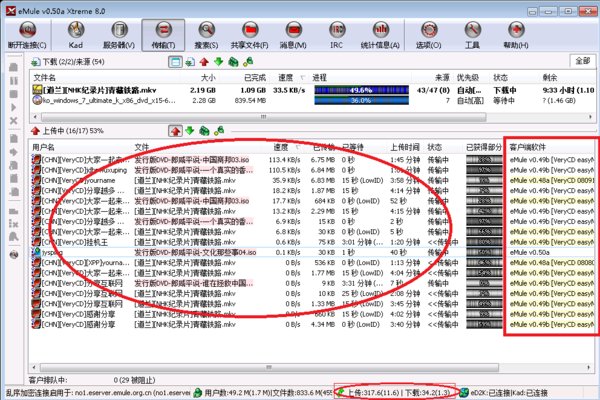The height and width of the screenshot is (400, 600).
Task: Click upload/download speed status bar entry
Action: pyautogui.click(x=398, y=393)
